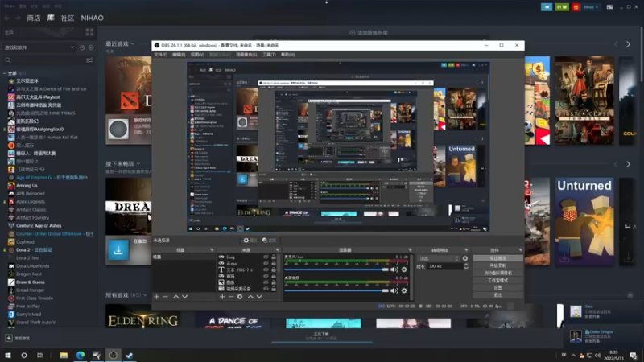This screenshot has width=644, height=362.
Task: Open Steam library advanced filter sliders icon
Action: (89, 60)
